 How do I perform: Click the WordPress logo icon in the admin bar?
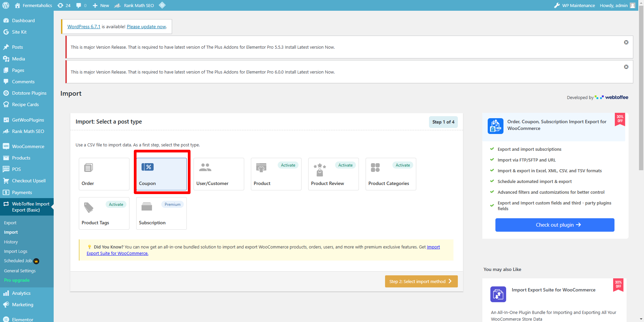click(x=6, y=5)
